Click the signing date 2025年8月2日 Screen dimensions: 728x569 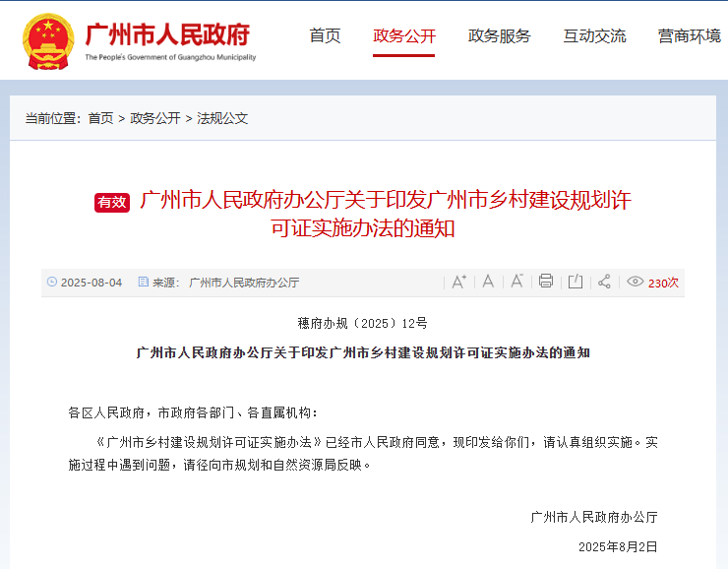[x=618, y=546]
